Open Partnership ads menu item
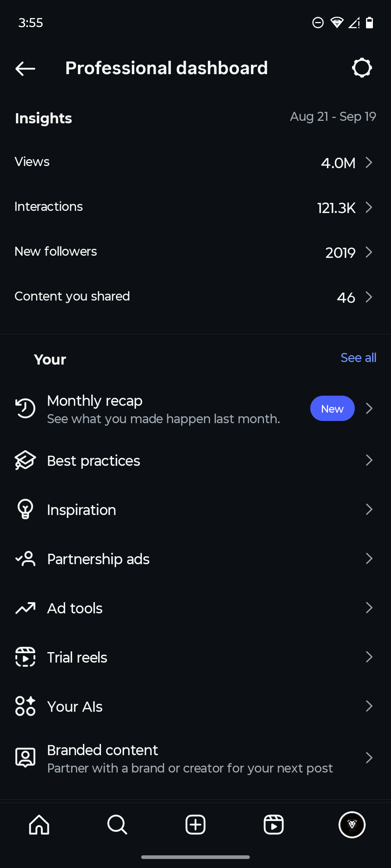This screenshot has height=868, width=391. [98, 559]
